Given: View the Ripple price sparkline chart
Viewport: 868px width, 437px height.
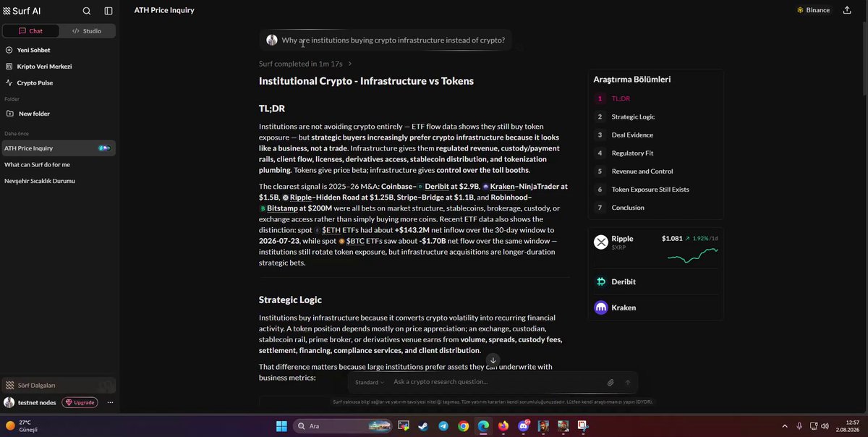Looking at the screenshot, I should (x=692, y=255).
